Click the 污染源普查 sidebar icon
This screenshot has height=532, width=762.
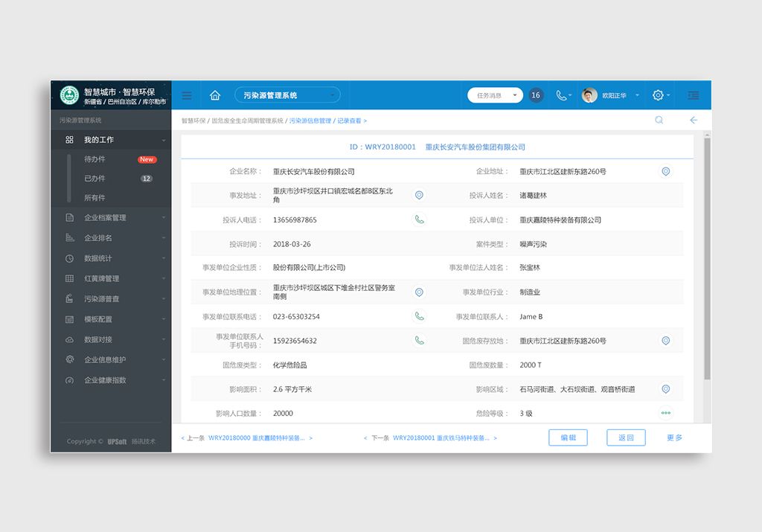tap(69, 299)
